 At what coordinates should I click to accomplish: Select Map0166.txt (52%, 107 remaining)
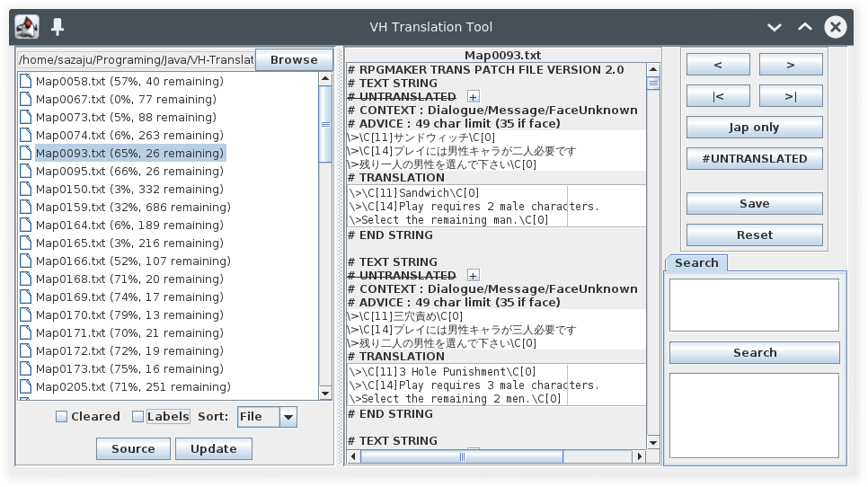point(133,261)
